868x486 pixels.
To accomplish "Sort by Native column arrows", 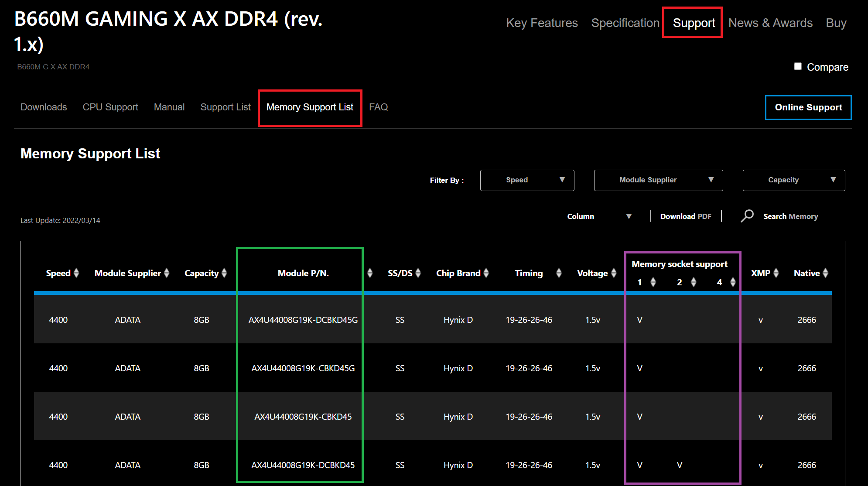I will (x=825, y=273).
